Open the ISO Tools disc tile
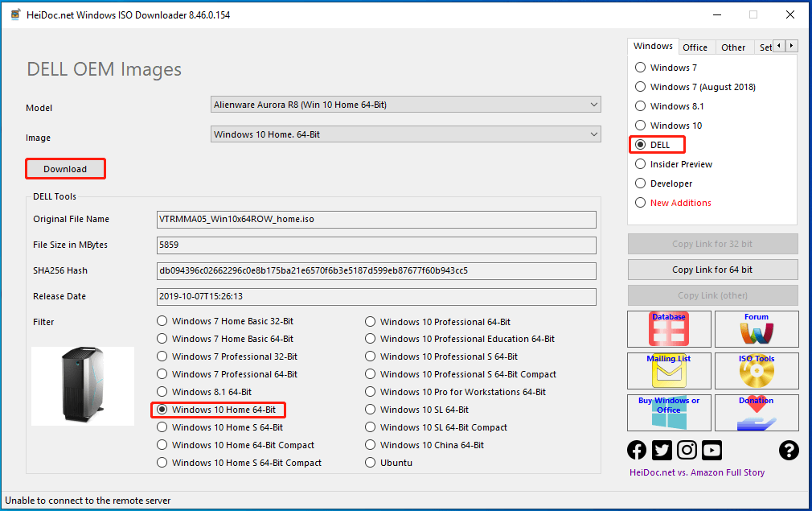Viewport: 812px width, 511px height. [x=757, y=371]
